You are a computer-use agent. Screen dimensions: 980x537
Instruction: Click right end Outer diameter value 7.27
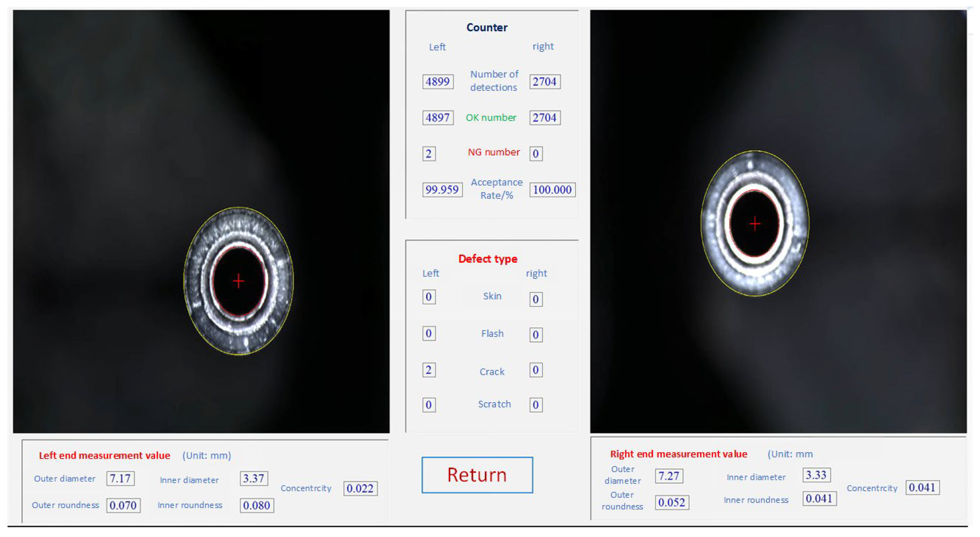[669, 476]
